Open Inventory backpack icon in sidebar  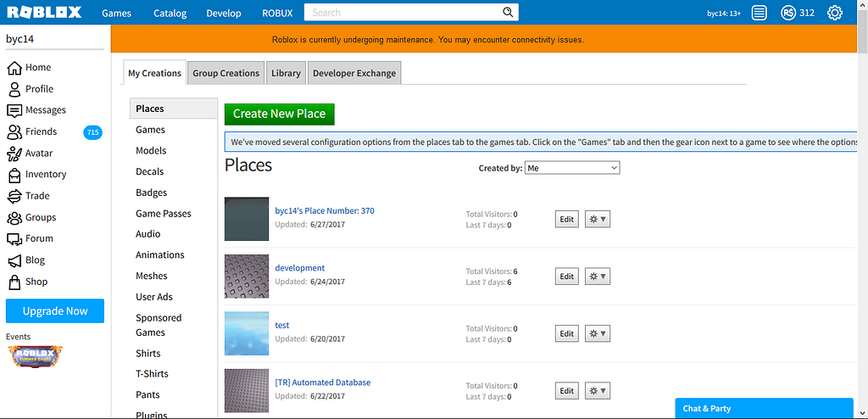(x=14, y=175)
